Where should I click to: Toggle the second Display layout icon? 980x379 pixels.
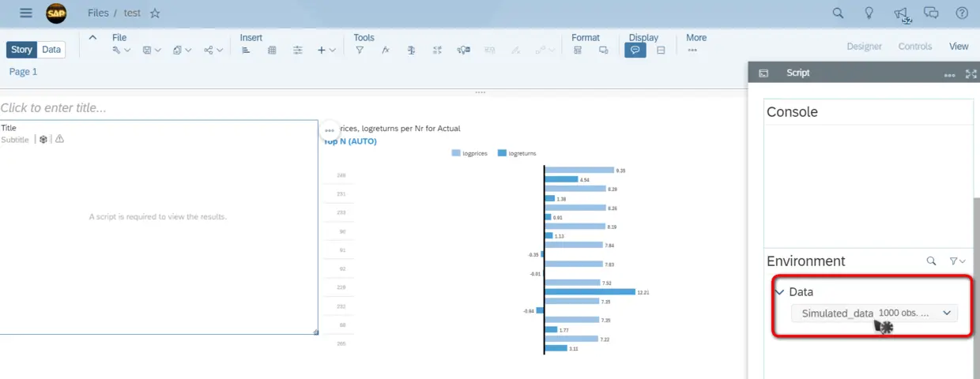(x=661, y=51)
